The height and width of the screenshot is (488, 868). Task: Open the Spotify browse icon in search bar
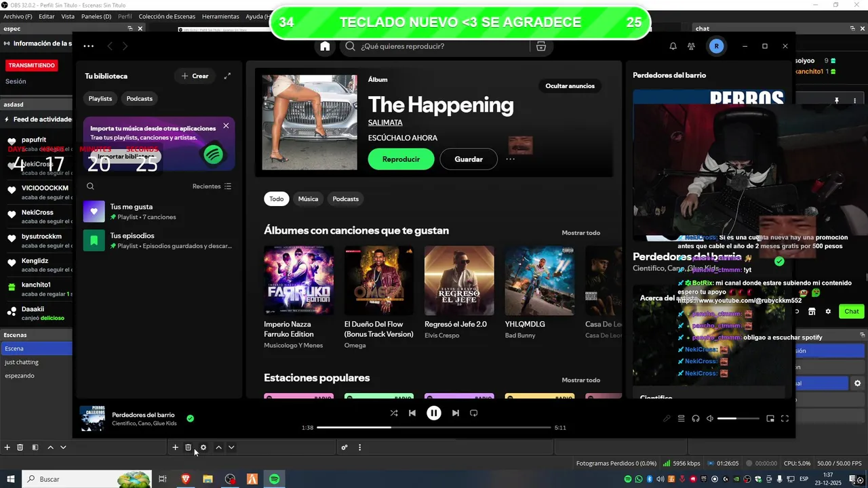click(540, 46)
